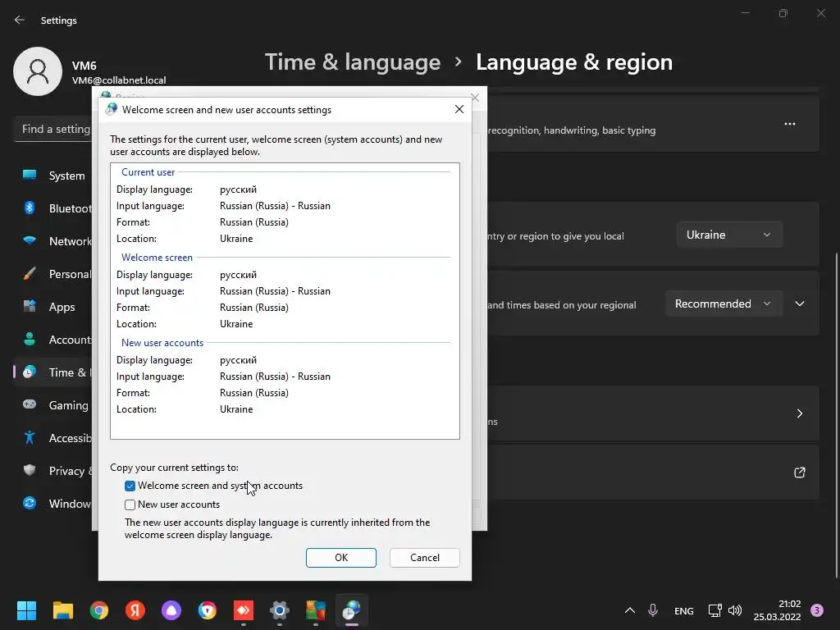Open the Ukraine country dropdown
The image size is (840, 630).
coord(729,235)
